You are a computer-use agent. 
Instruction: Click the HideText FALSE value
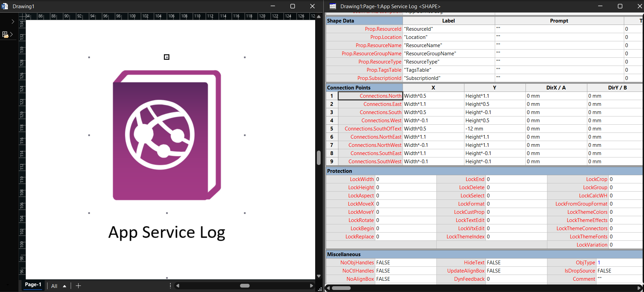tap(516, 263)
